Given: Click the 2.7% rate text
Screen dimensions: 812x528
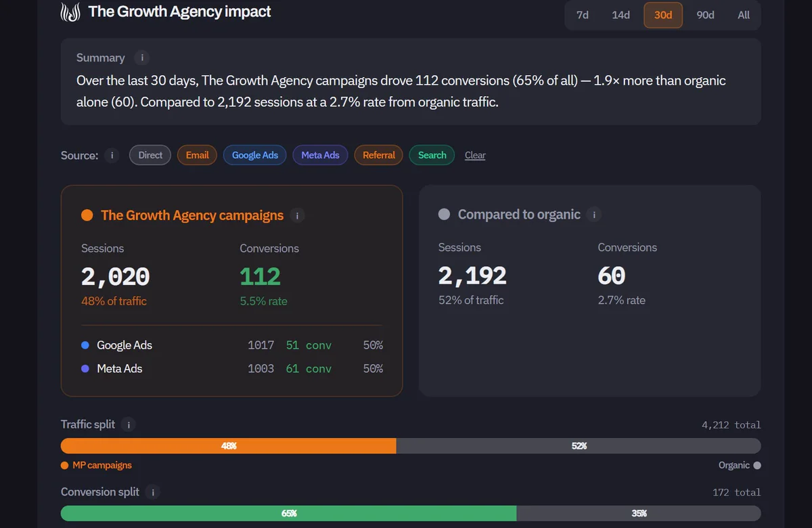Looking at the screenshot, I should pos(621,300).
